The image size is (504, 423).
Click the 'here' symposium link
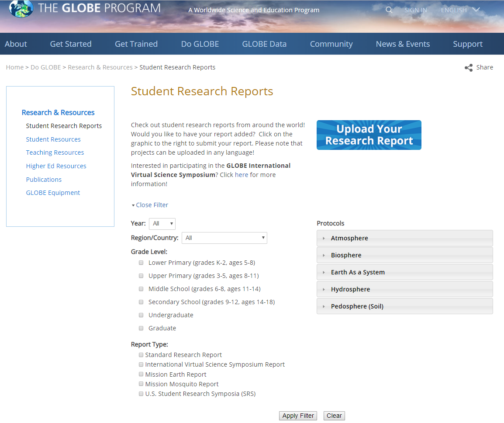(x=242, y=175)
